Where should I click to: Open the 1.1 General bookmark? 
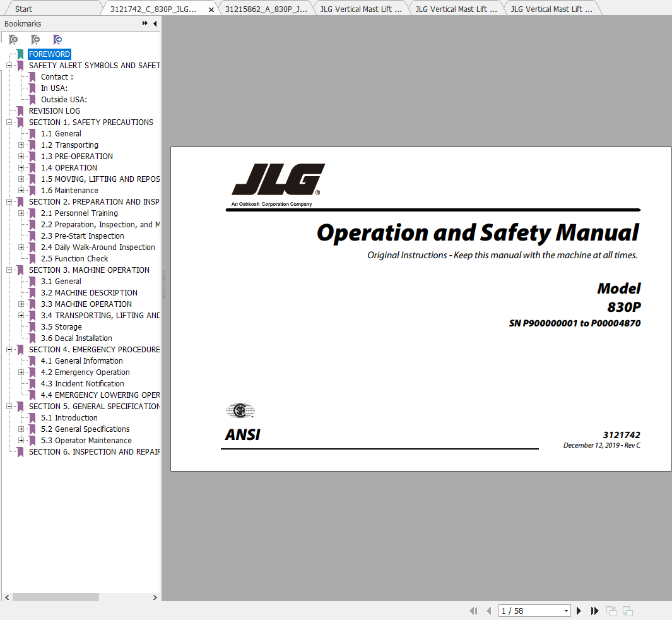(61, 134)
